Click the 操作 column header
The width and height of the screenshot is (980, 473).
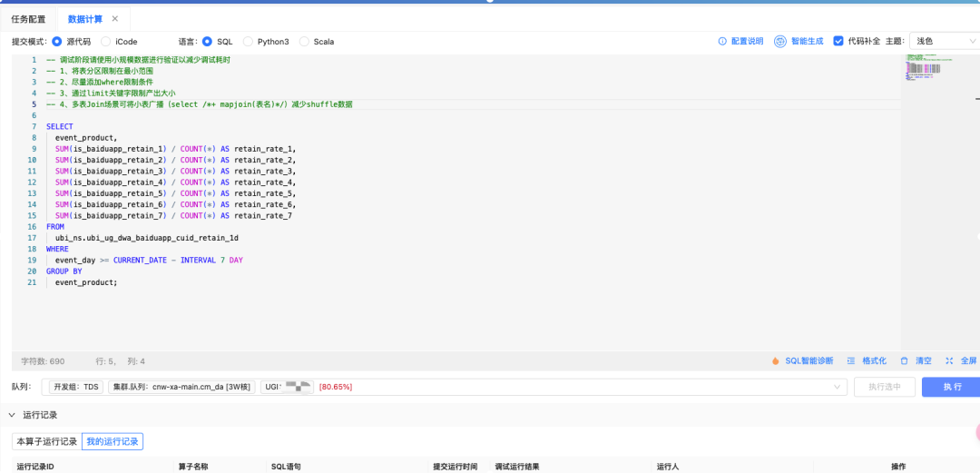898,467
